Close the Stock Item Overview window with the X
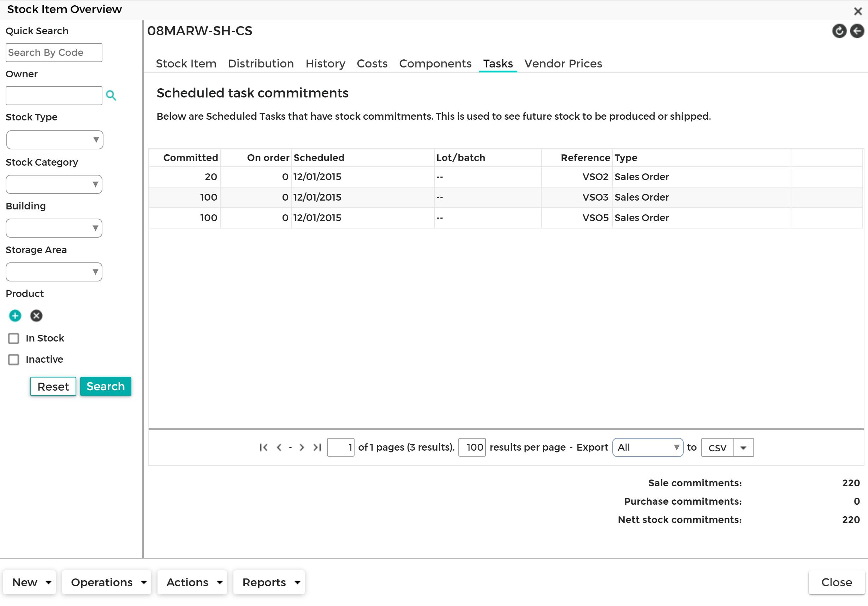 857,11
